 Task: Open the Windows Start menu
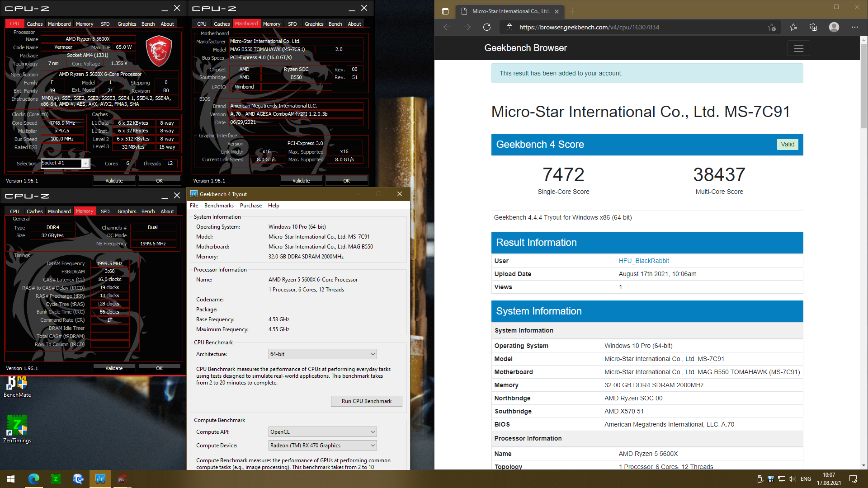pyautogui.click(x=11, y=479)
